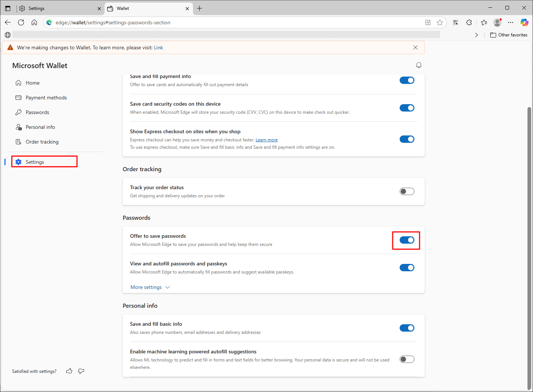Click the browser Back arrow

tap(8, 22)
